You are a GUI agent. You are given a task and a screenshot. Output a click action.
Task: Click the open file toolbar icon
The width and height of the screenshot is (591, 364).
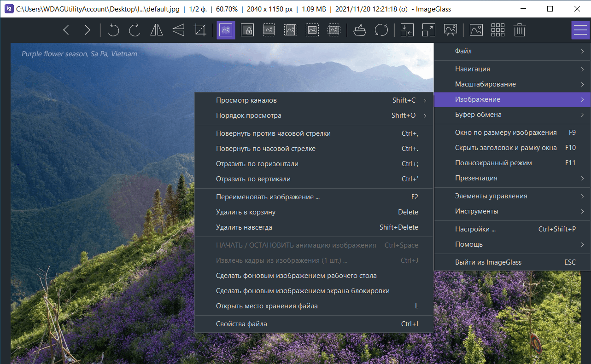click(360, 30)
